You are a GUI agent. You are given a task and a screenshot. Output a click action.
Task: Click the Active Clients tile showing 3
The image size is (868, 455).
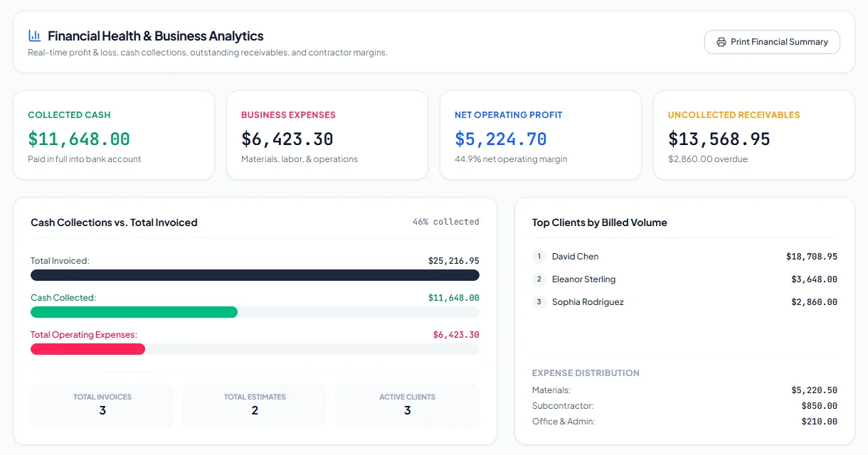[x=408, y=405]
